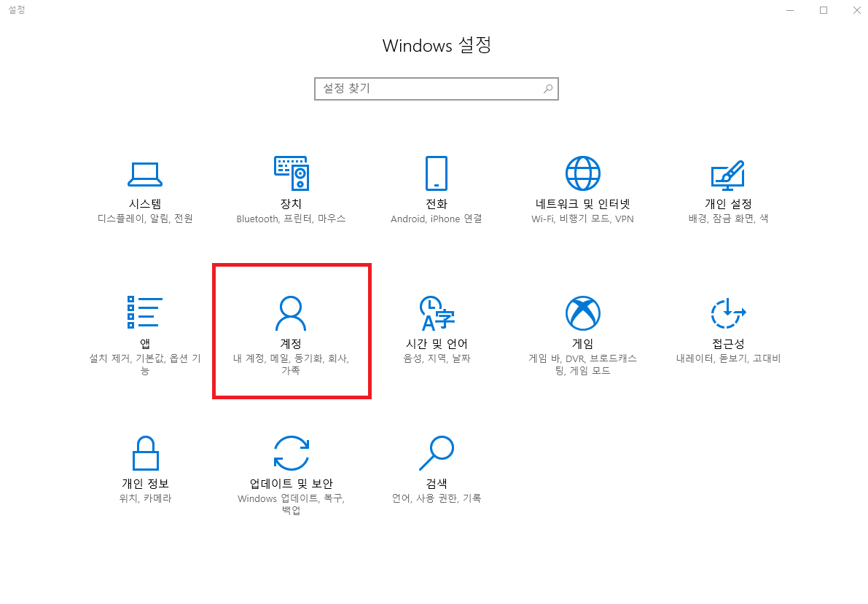Close the 설정 window
The height and width of the screenshot is (604, 868).
856,10
